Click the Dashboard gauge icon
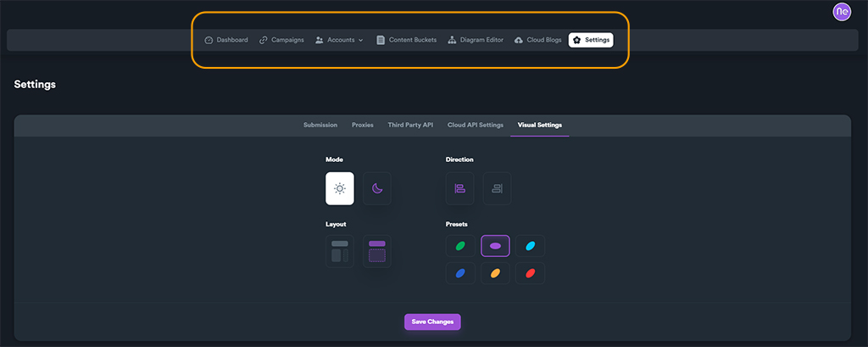 pyautogui.click(x=209, y=40)
